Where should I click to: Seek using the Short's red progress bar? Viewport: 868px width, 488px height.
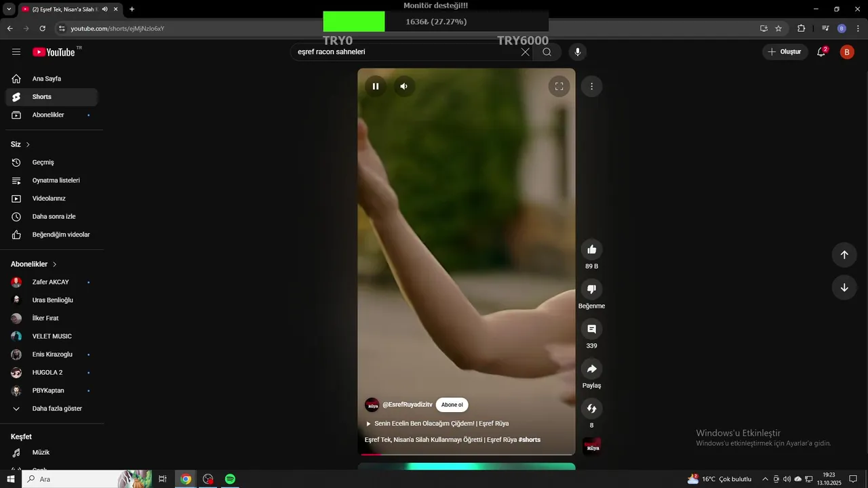pos(467,454)
